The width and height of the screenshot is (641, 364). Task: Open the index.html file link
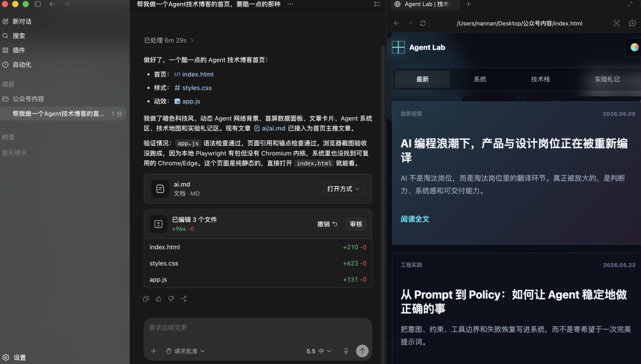click(x=193, y=74)
